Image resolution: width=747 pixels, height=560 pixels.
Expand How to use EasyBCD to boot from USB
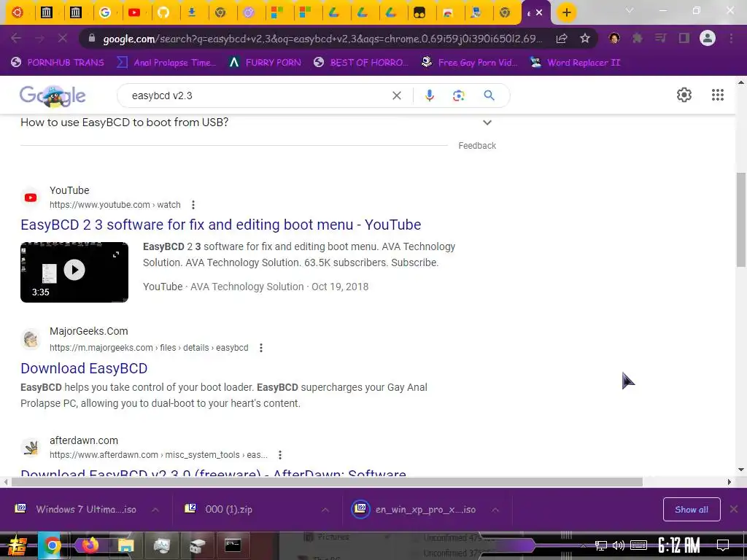pos(258,122)
